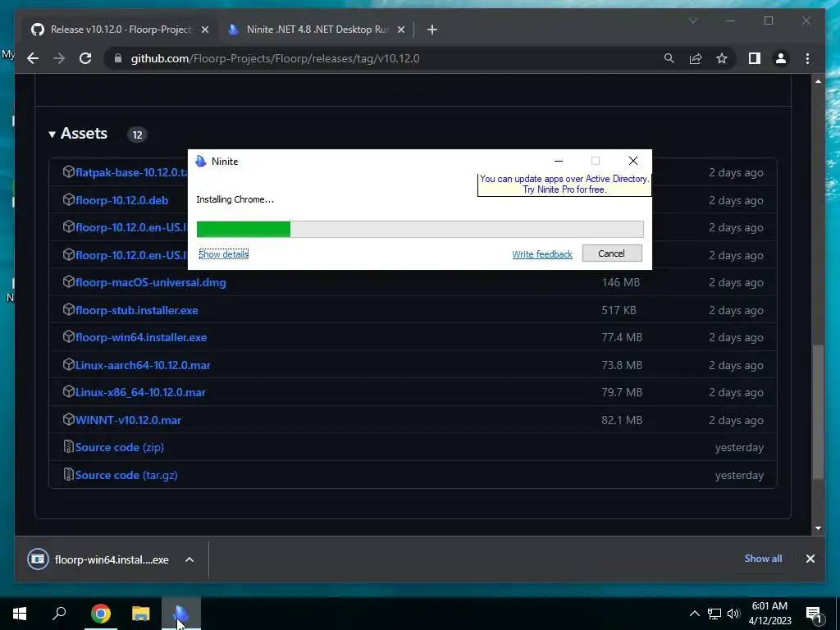This screenshot has width=840, height=630.
Task: Download Source code (tar.gz)
Action: 126,475
